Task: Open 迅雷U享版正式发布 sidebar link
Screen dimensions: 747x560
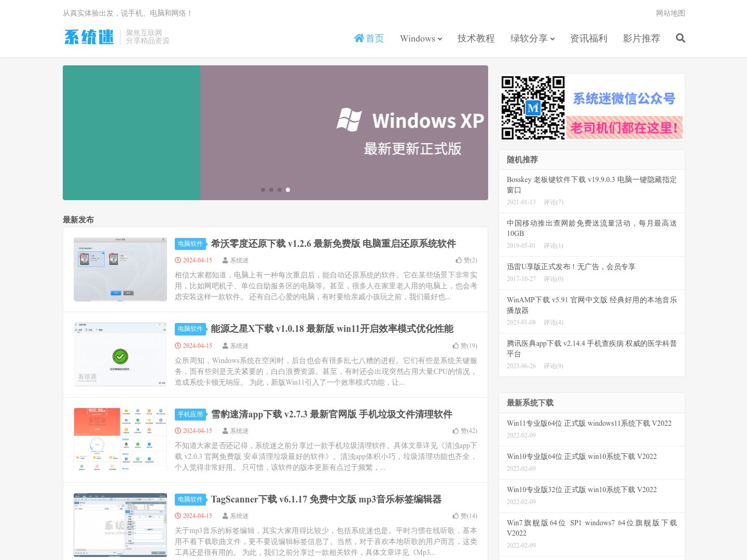Action: (x=571, y=267)
